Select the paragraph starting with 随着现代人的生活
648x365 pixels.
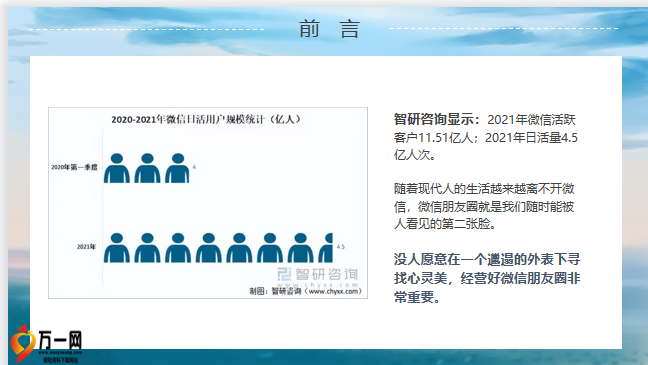(484, 206)
